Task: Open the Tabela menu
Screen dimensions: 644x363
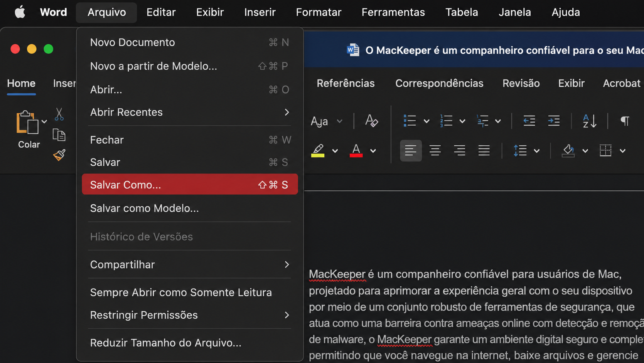Action: [462, 12]
